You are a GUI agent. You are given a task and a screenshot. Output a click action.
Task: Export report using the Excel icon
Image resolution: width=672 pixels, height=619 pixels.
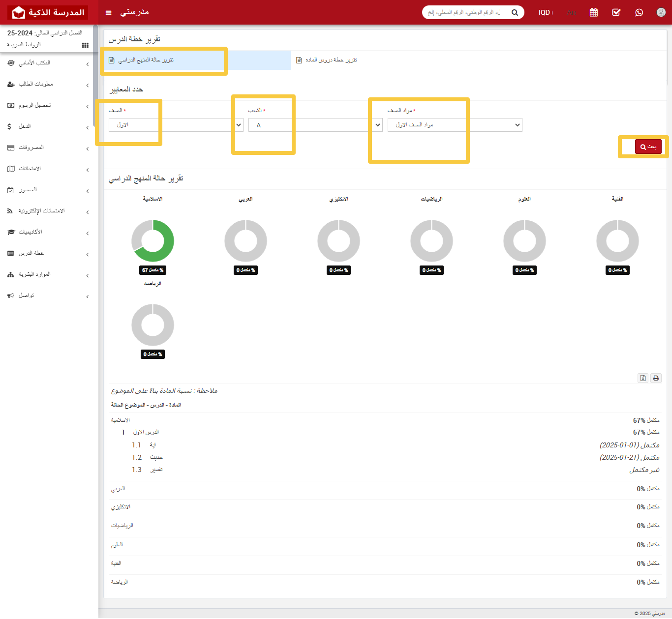coord(642,378)
